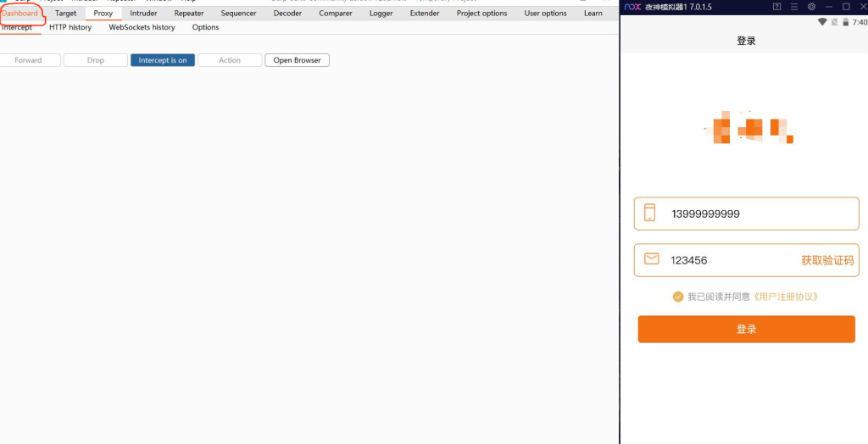Viewport: 868px width, 444px height.
Task: Open the Intruder tab
Action: click(x=144, y=14)
